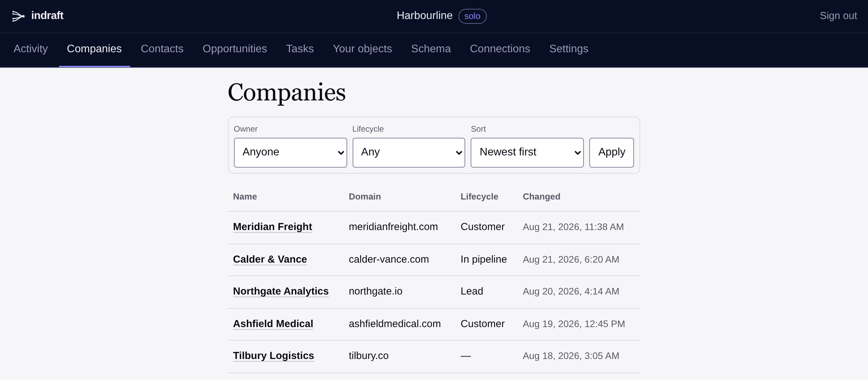
Task: Click the indraft brand name text
Action: coord(47,15)
